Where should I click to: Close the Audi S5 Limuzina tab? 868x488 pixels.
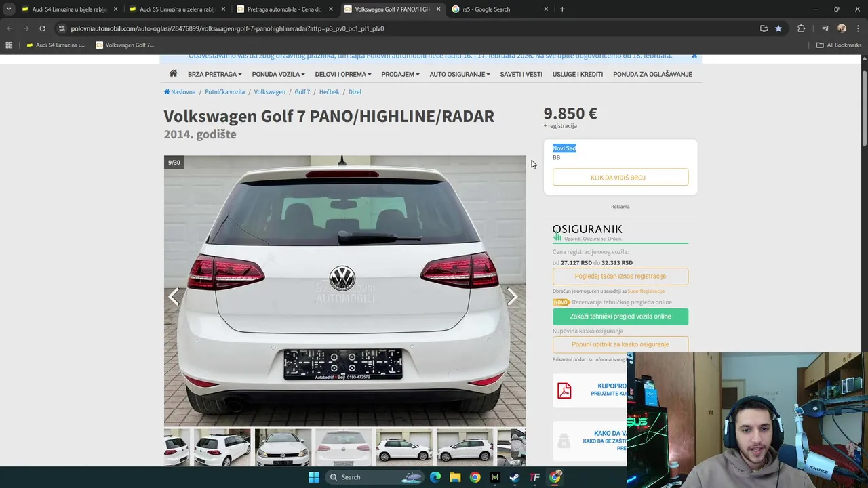point(223,9)
